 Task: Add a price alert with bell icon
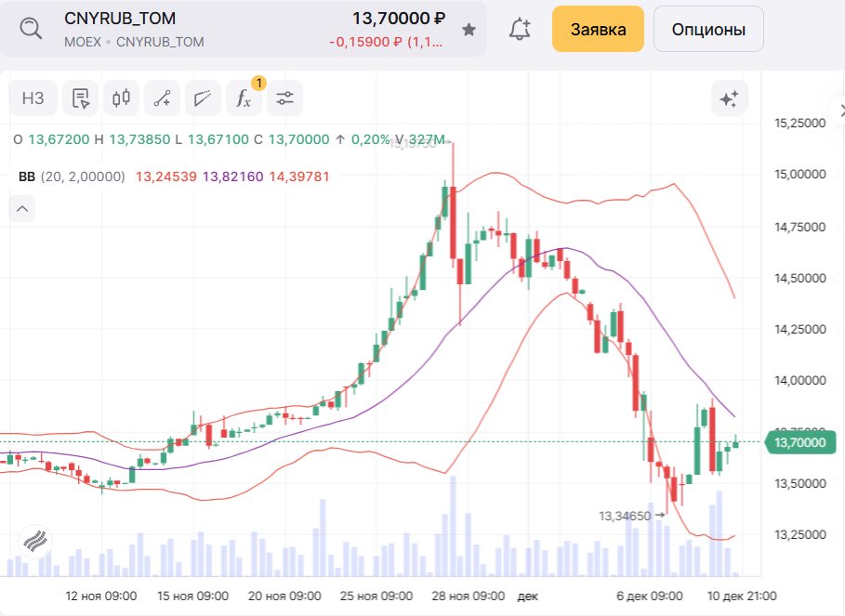(520, 30)
